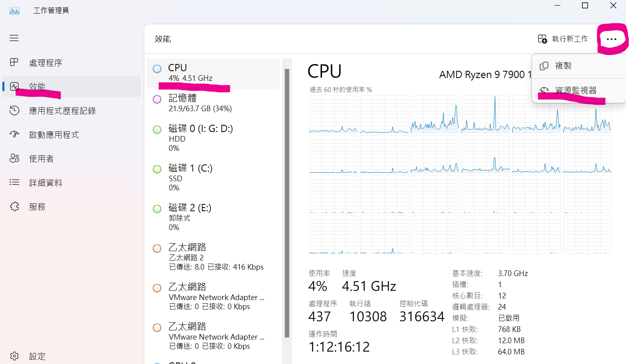Open the 處理程序 (Processes) page icon

point(14,62)
